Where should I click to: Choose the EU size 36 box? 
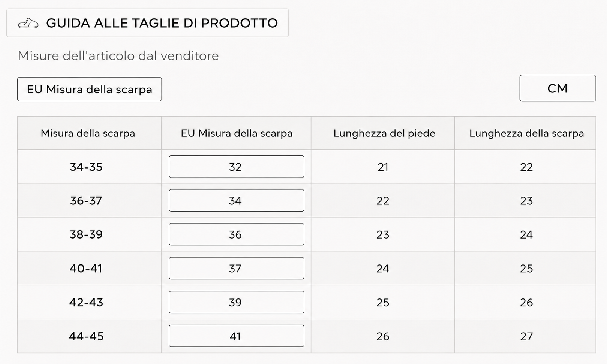[x=237, y=234]
